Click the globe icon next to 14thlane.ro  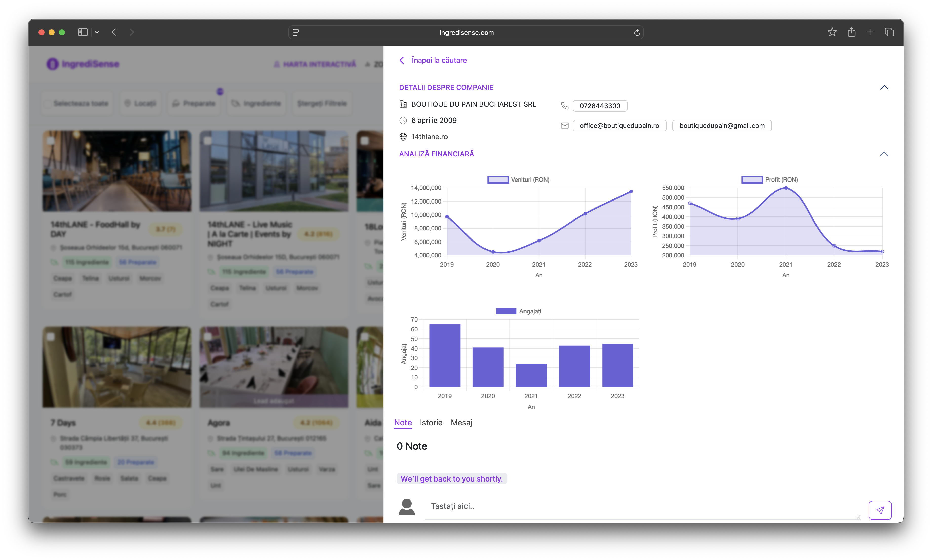point(403,137)
